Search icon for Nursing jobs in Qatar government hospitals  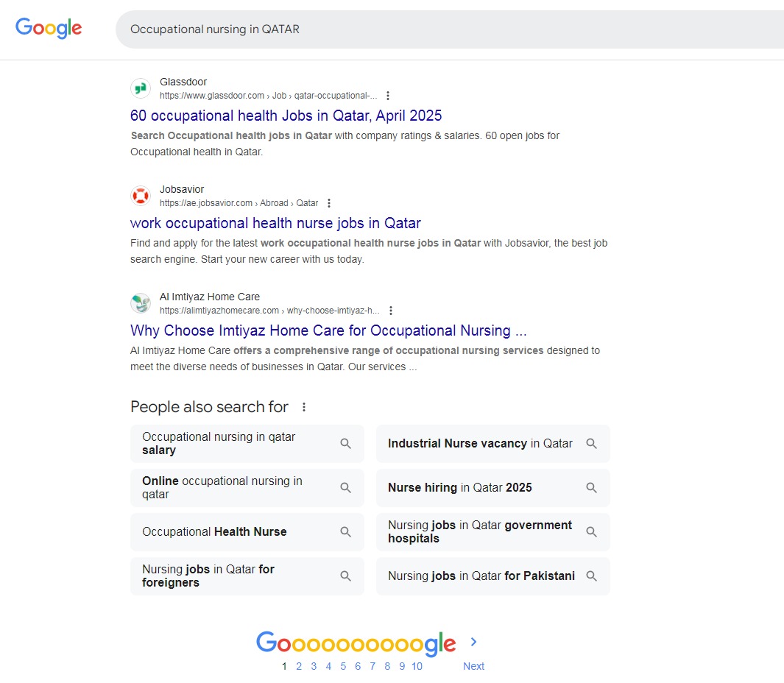point(592,531)
